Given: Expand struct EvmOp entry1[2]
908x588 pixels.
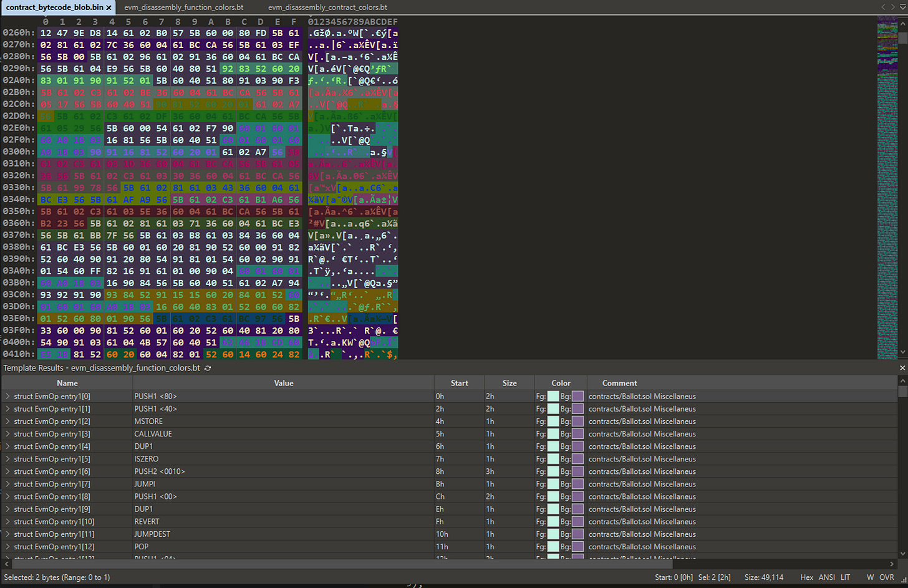Looking at the screenshot, I should point(7,421).
